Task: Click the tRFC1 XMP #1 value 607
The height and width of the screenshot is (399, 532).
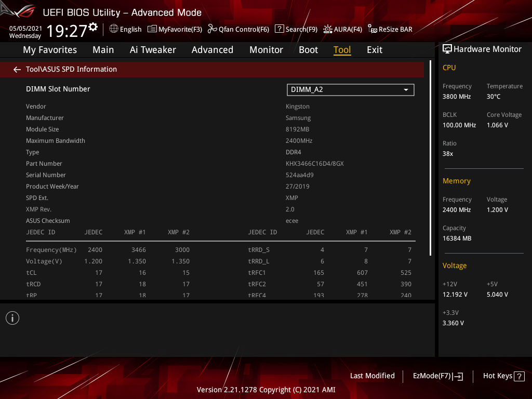Action: [x=362, y=273]
